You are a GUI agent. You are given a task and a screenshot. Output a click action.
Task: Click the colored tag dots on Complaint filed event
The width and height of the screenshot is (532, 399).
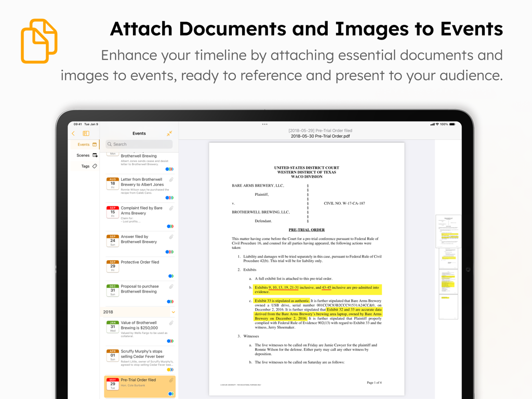pos(170,226)
